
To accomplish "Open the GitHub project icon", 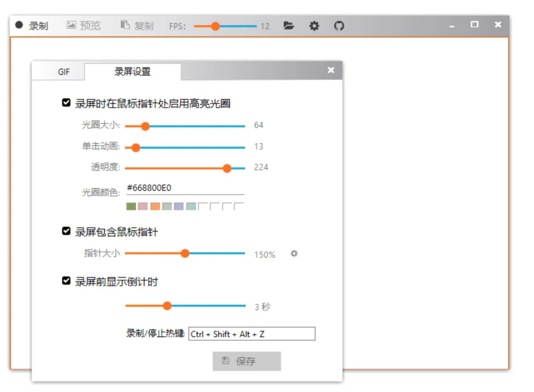I will click(x=339, y=26).
